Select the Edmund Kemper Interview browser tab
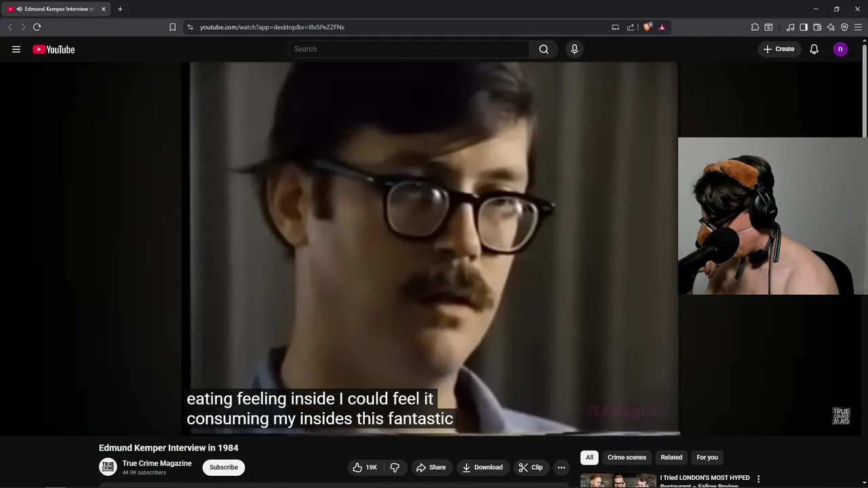This screenshot has height=488, width=868. (56, 9)
